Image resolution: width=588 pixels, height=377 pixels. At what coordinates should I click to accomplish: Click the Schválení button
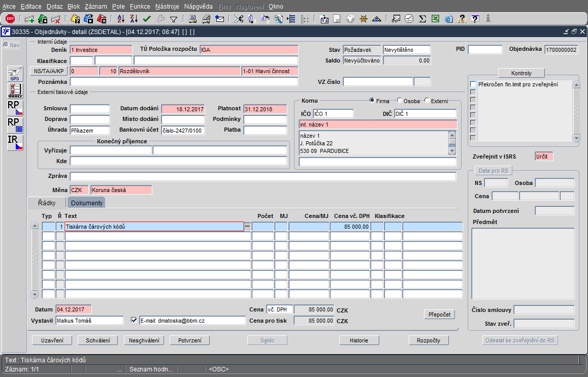pos(99,340)
